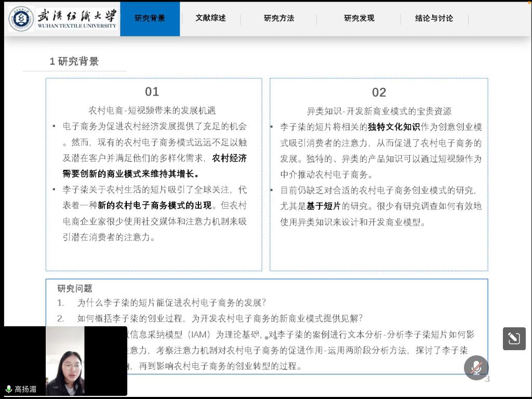532x399 pixels.
Task: Open the 结论与讨论 tab
Action: 434,18
